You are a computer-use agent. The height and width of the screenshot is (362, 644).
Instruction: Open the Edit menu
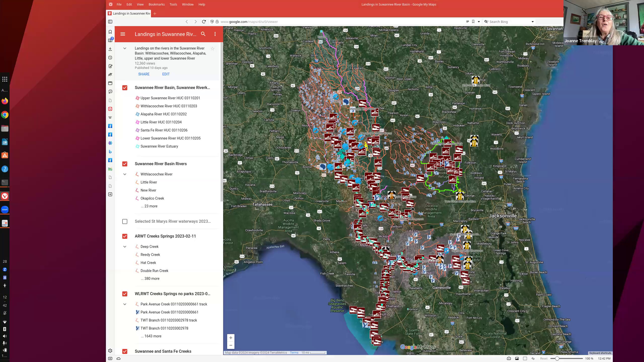click(129, 4)
